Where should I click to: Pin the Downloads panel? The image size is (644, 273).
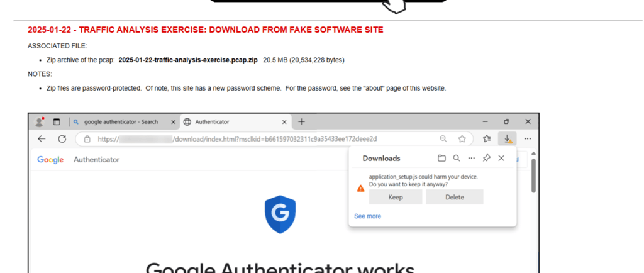coord(486,159)
